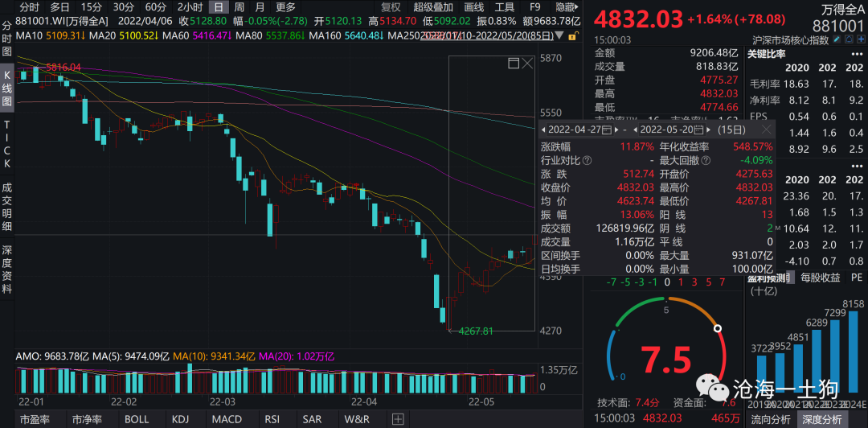Step start date 2022-04-27 backward

pos(543,130)
